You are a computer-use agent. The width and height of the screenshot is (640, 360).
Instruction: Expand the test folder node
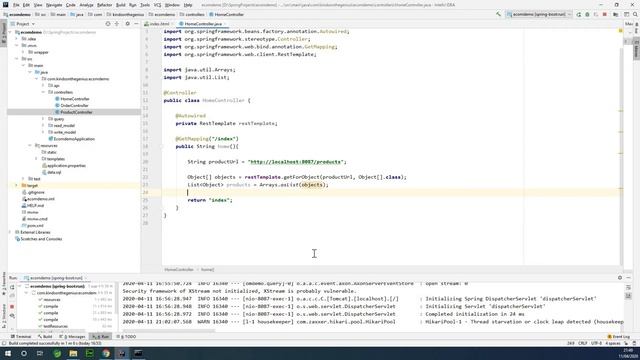[24, 179]
